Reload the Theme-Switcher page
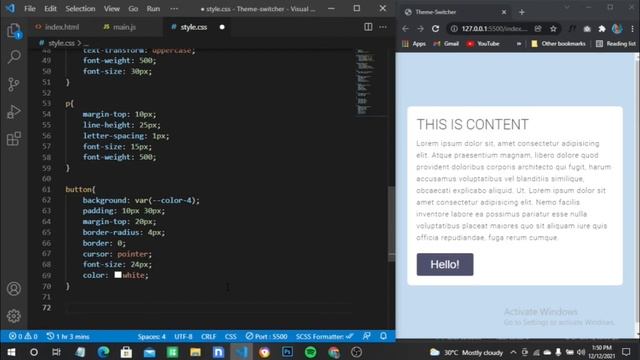This screenshot has width=640, height=360. point(436,29)
